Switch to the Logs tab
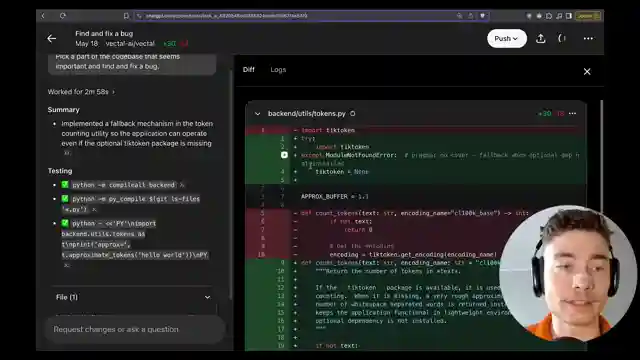This screenshot has height=360, width=640. point(278,69)
